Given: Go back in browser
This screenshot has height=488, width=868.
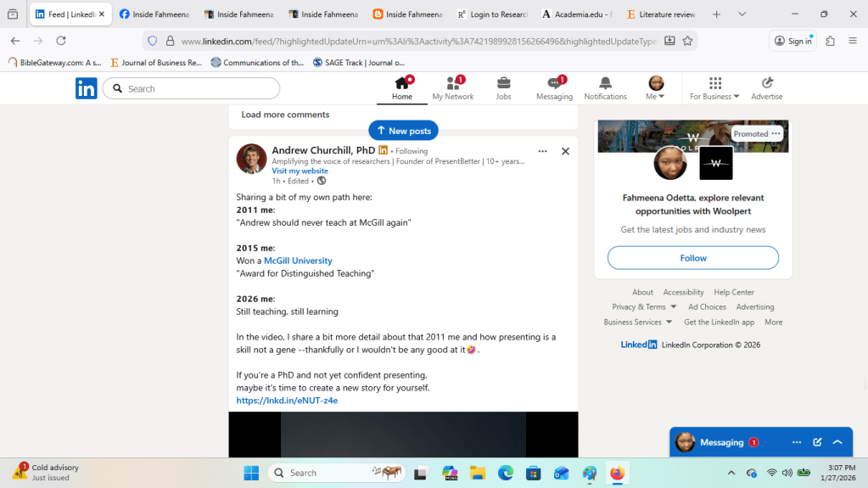Looking at the screenshot, I should (15, 41).
